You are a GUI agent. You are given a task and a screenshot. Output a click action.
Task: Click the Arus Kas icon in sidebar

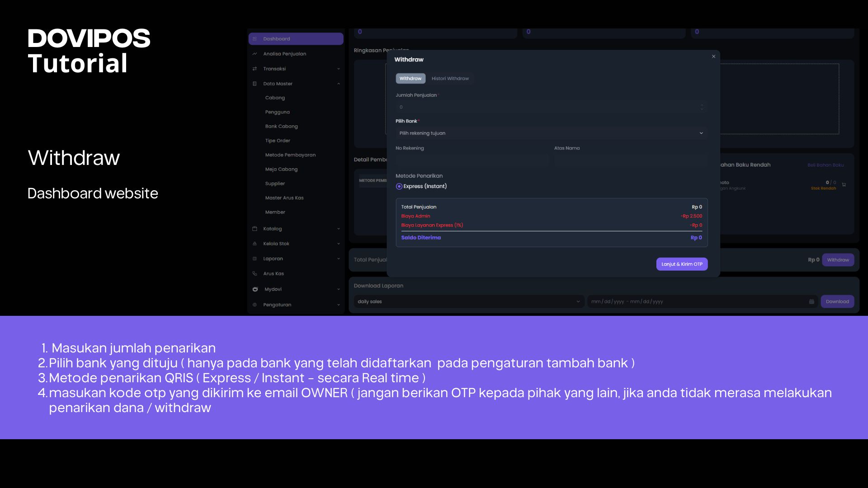click(255, 274)
